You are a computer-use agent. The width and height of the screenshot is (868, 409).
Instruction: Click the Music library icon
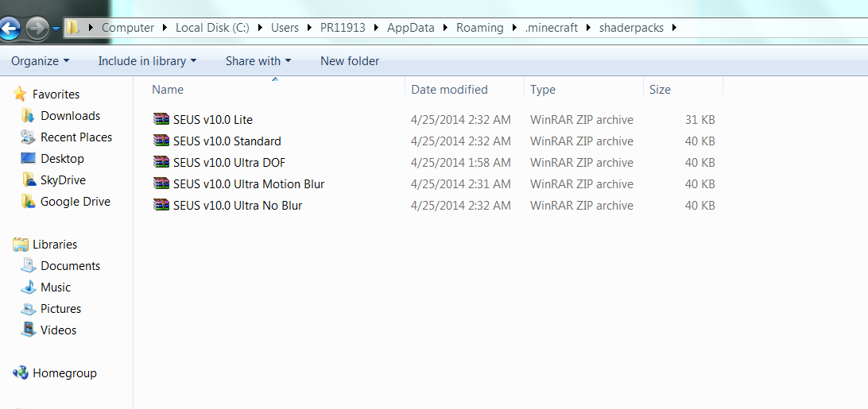point(29,287)
